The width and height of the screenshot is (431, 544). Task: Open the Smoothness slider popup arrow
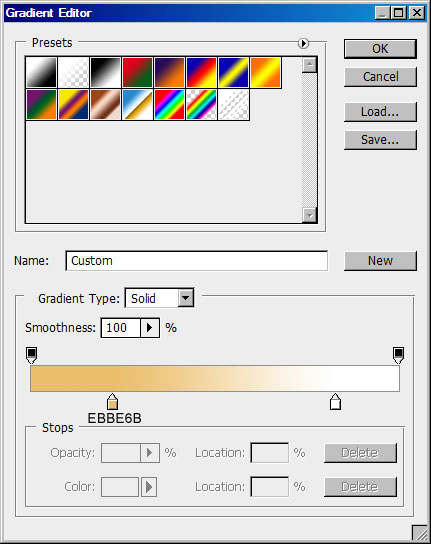pyautogui.click(x=150, y=328)
